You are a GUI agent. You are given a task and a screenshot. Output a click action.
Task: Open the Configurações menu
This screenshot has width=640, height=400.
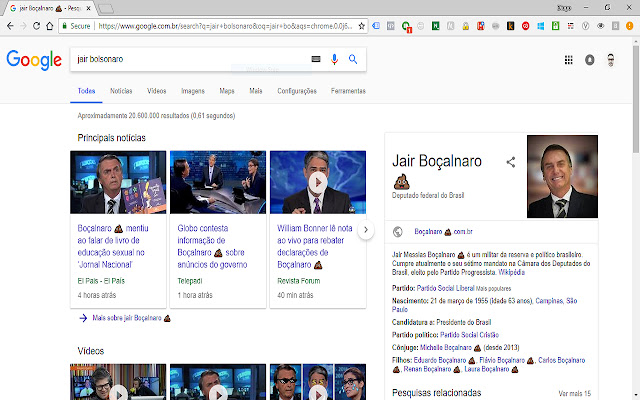click(x=297, y=91)
